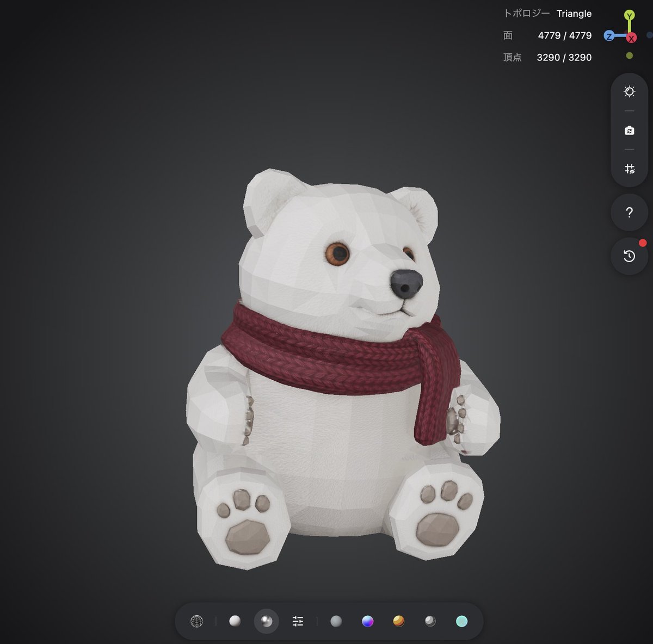This screenshot has width=653, height=644.
Task: Toggle wireframe globe view
Action: click(x=197, y=621)
